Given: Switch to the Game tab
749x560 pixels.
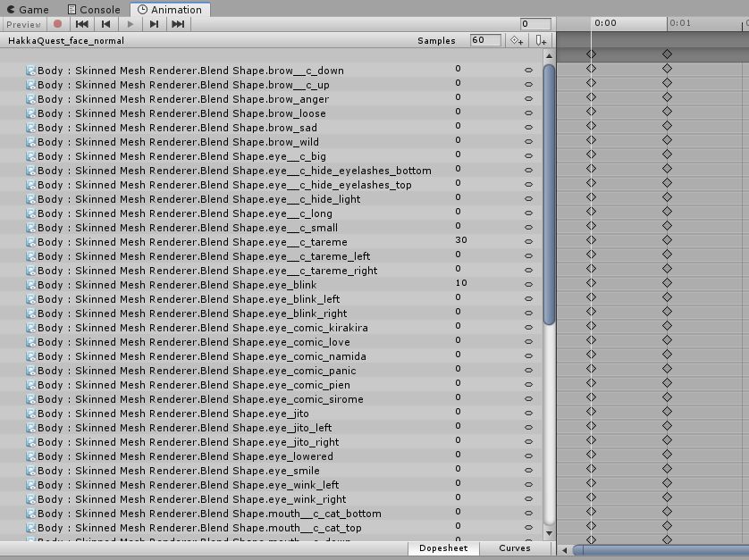Looking at the screenshot, I should 28,9.
